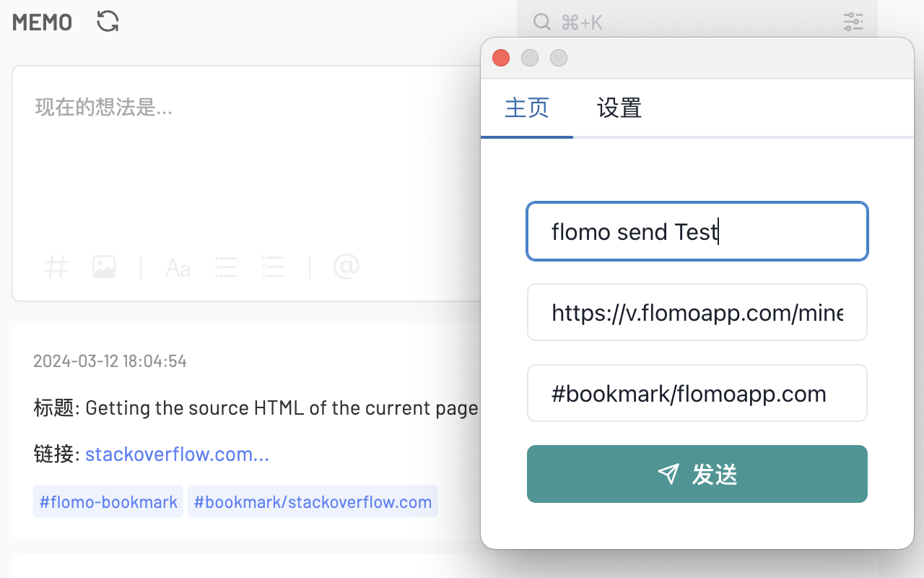Click the #flomo-bookmark tag

pos(108,501)
